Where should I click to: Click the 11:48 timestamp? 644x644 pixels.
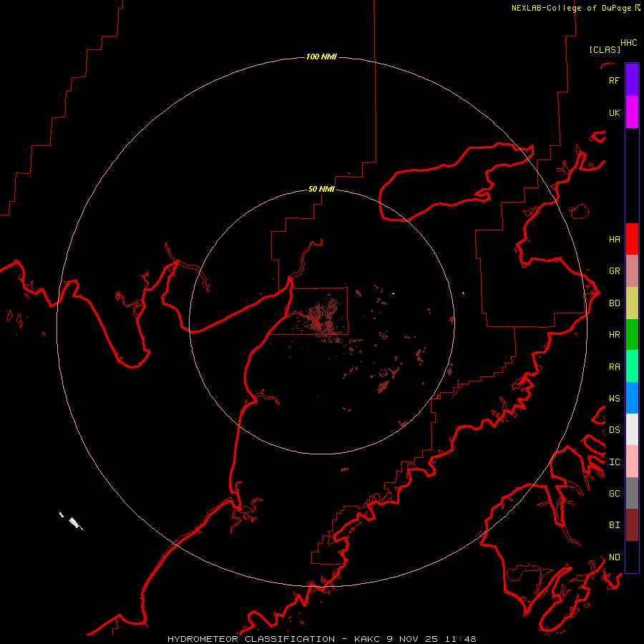pos(459,639)
